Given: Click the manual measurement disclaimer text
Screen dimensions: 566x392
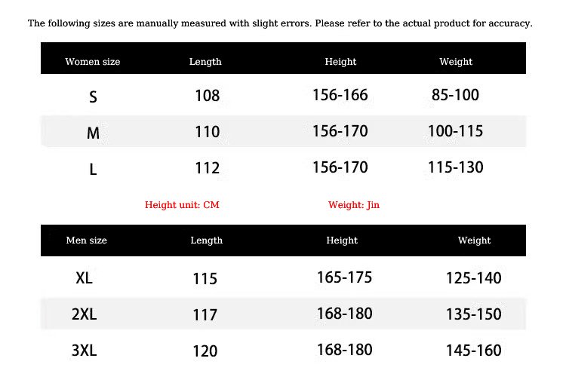Looking at the screenshot, I should click(280, 23).
